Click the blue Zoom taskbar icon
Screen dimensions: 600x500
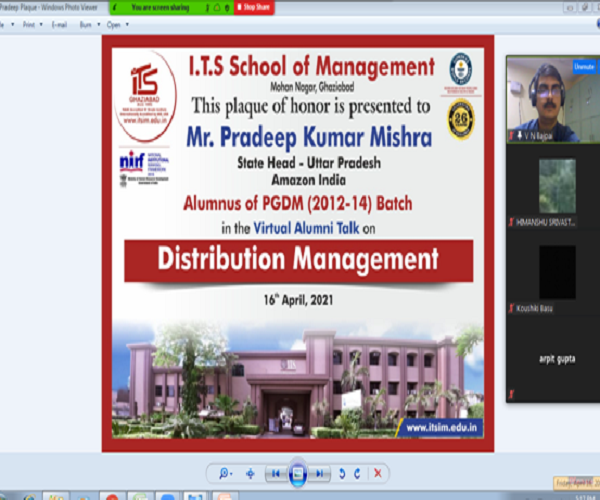[x=168, y=497]
